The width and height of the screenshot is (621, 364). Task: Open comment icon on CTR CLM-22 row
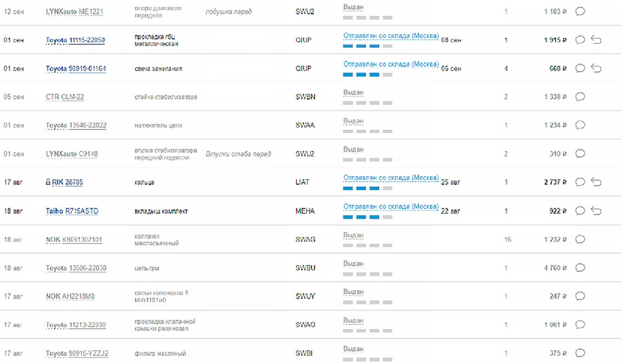pos(580,97)
